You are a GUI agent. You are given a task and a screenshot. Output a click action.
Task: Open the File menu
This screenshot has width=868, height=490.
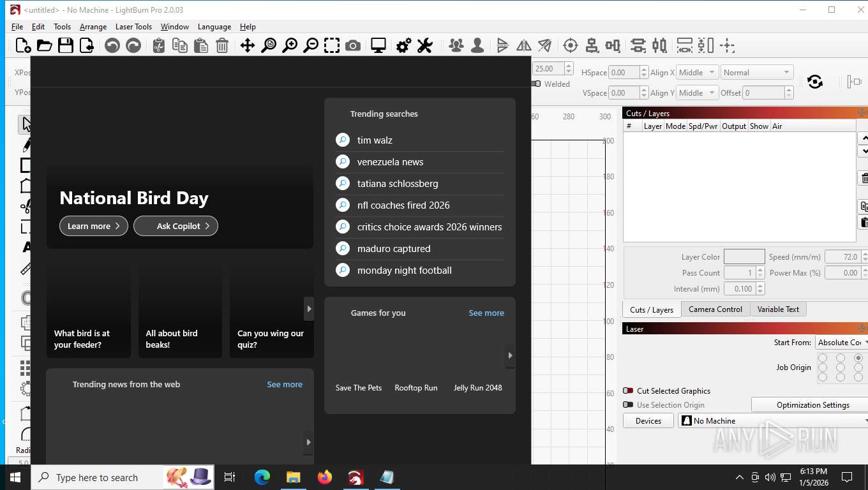pos(17,26)
